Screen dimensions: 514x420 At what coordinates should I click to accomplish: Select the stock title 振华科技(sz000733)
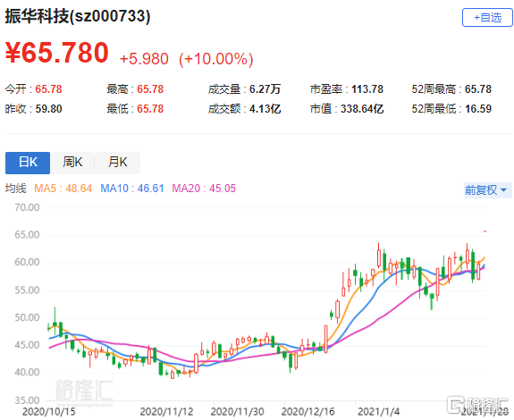pos(78,16)
